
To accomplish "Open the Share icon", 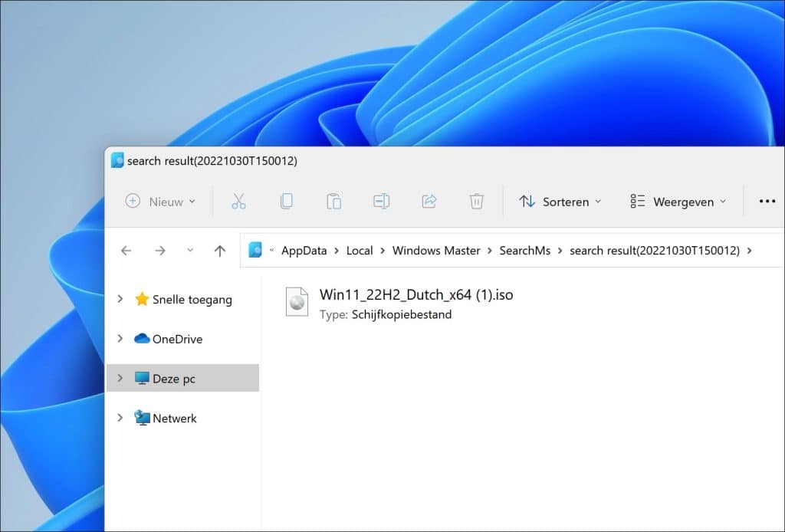I will (429, 201).
